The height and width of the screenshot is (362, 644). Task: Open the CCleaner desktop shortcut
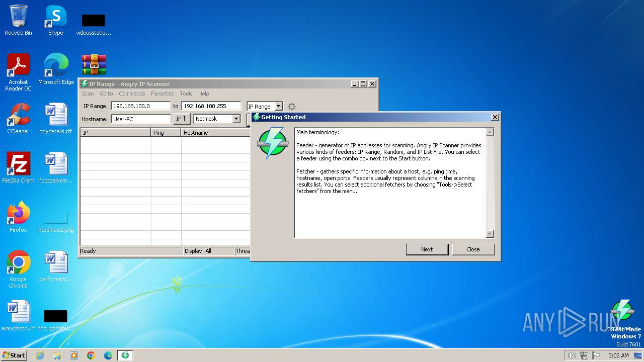click(18, 119)
